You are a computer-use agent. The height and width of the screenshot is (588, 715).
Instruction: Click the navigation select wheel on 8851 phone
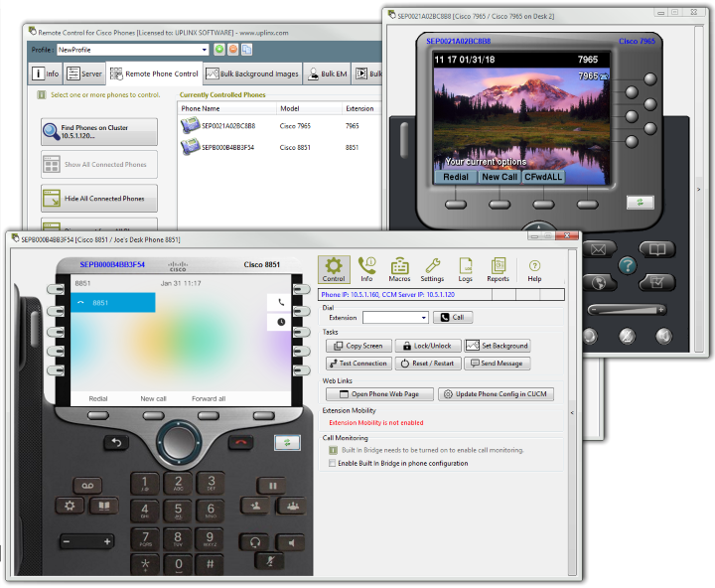pos(179,442)
